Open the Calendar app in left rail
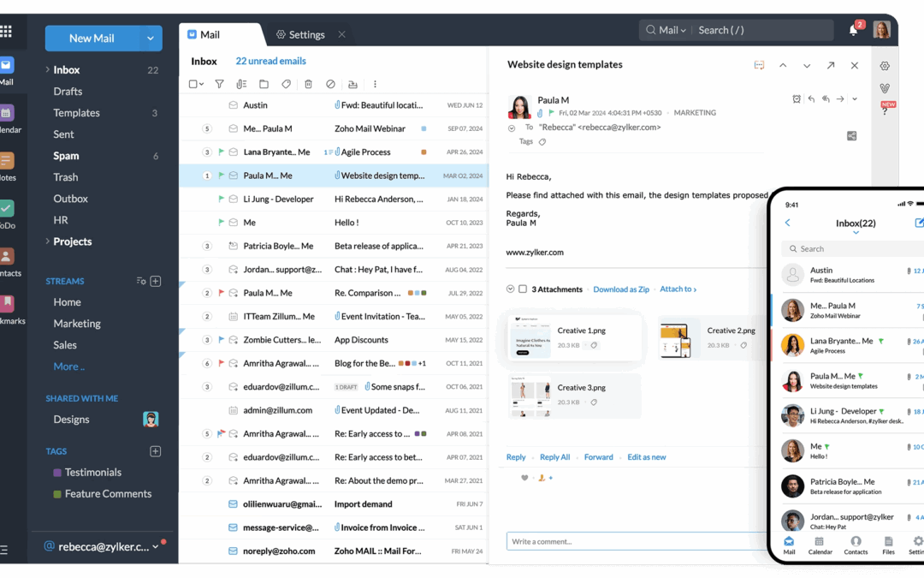 tap(7, 118)
